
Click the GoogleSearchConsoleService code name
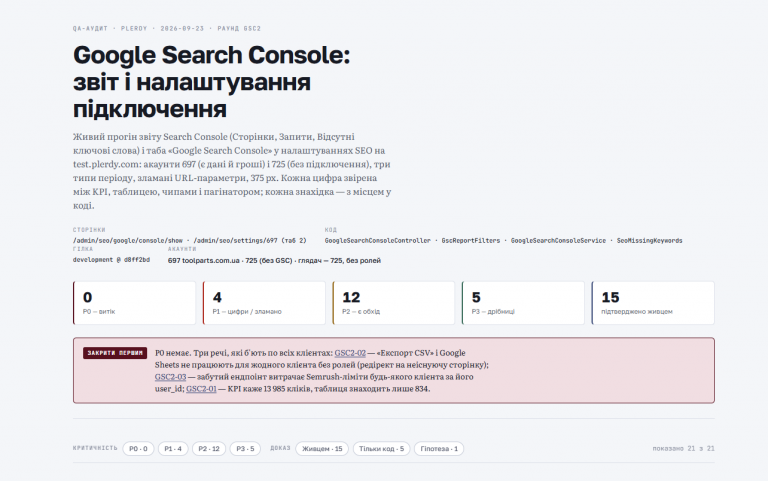click(x=558, y=240)
